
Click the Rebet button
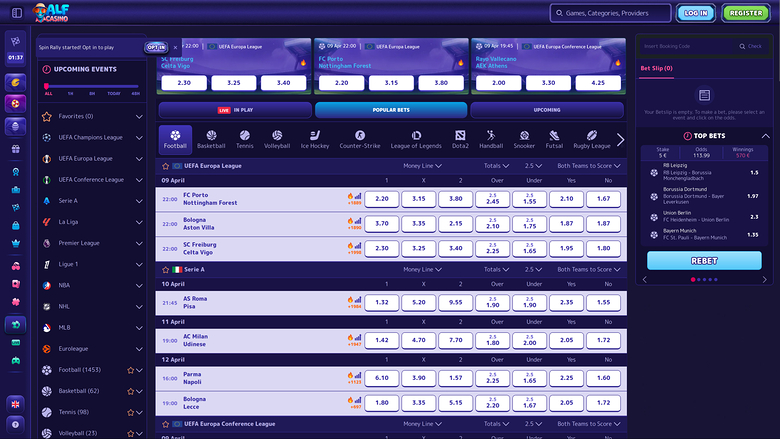coord(704,261)
